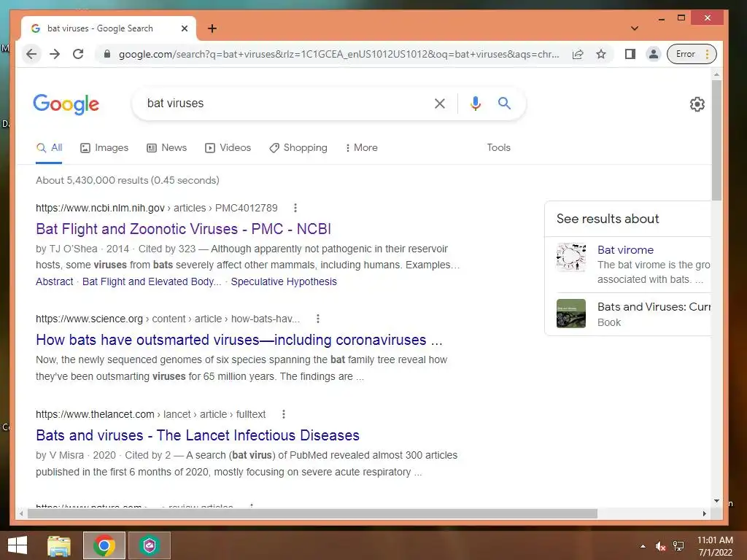The height and width of the screenshot is (560, 747).
Task: Expand the More search categories menu
Action: pos(362,147)
